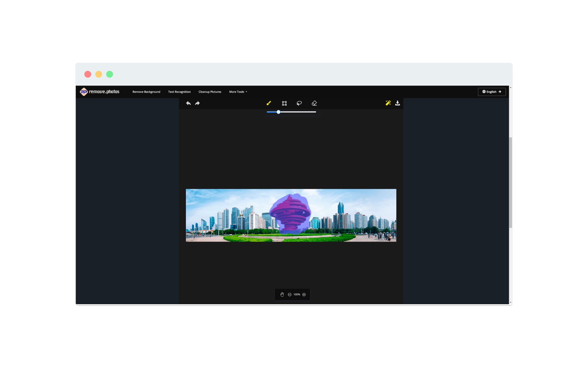Activate the hand pan tool
The image size is (588, 368).
point(282,294)
